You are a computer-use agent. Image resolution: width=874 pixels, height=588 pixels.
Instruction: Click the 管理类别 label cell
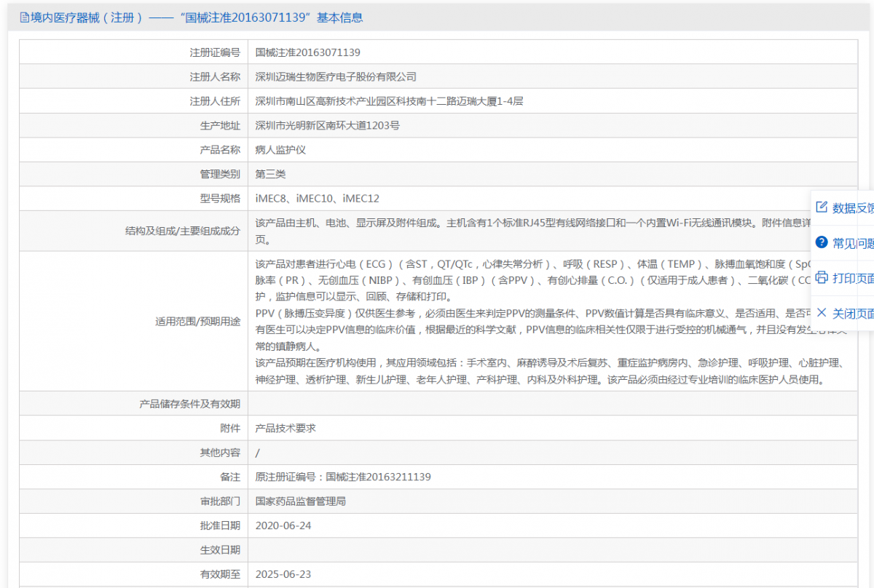click(x=133, y=174)
